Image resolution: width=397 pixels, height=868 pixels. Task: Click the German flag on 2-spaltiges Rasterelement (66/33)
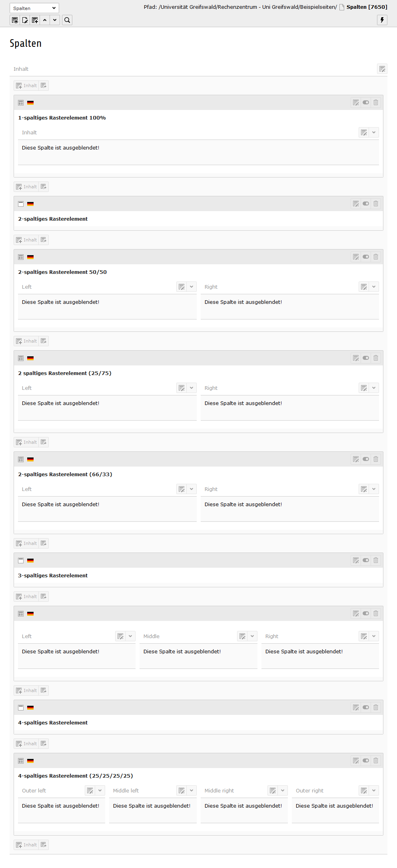30,459
